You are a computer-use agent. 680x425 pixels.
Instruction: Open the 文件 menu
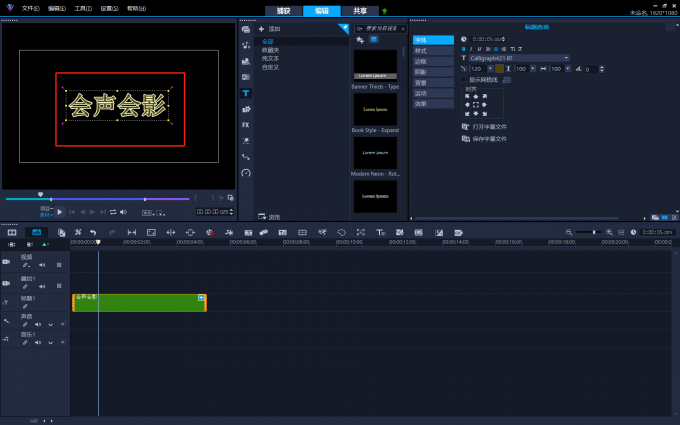[30, 7]
